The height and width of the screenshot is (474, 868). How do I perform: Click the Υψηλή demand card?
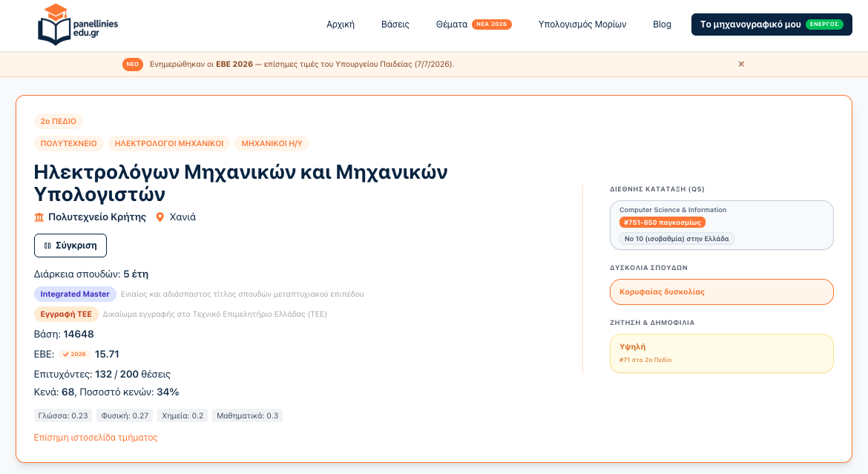click(722, 353)
